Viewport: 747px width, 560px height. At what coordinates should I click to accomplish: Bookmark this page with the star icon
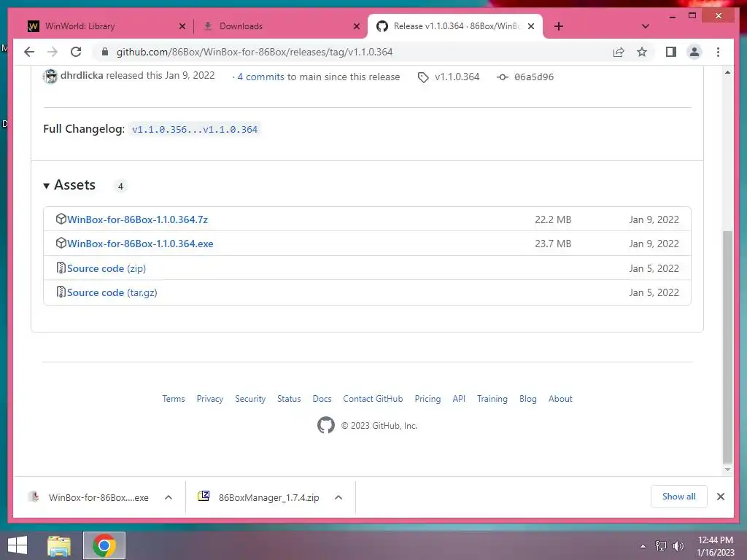pos(642,52)
